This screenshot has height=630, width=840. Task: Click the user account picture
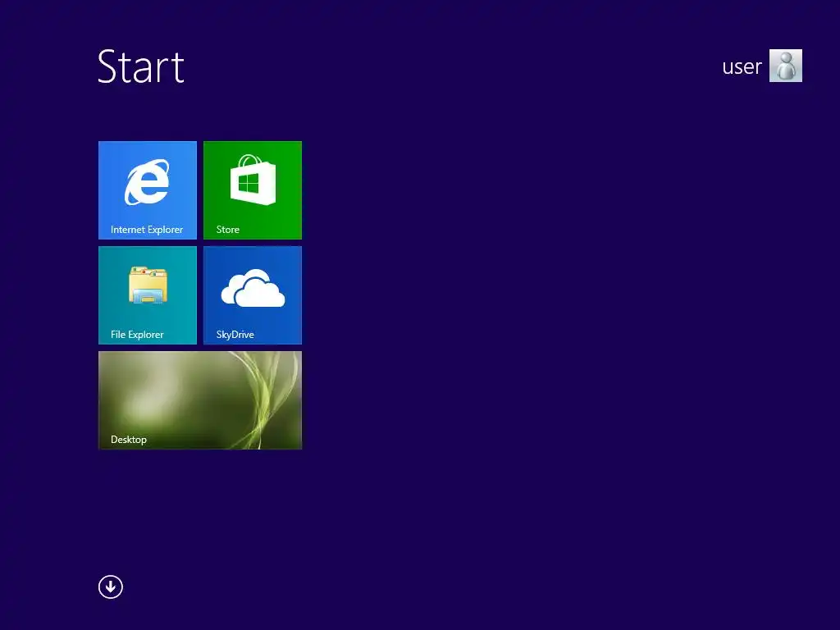[785, 66]
